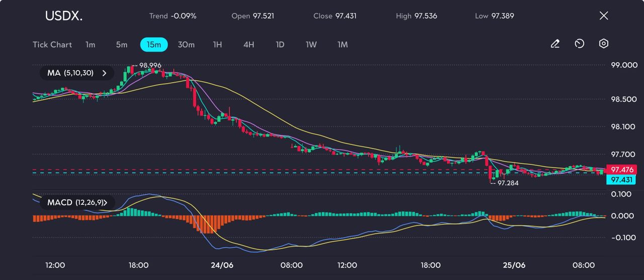Choose the 4H timeframe
644x280 pixels.
tap(249, 44)
